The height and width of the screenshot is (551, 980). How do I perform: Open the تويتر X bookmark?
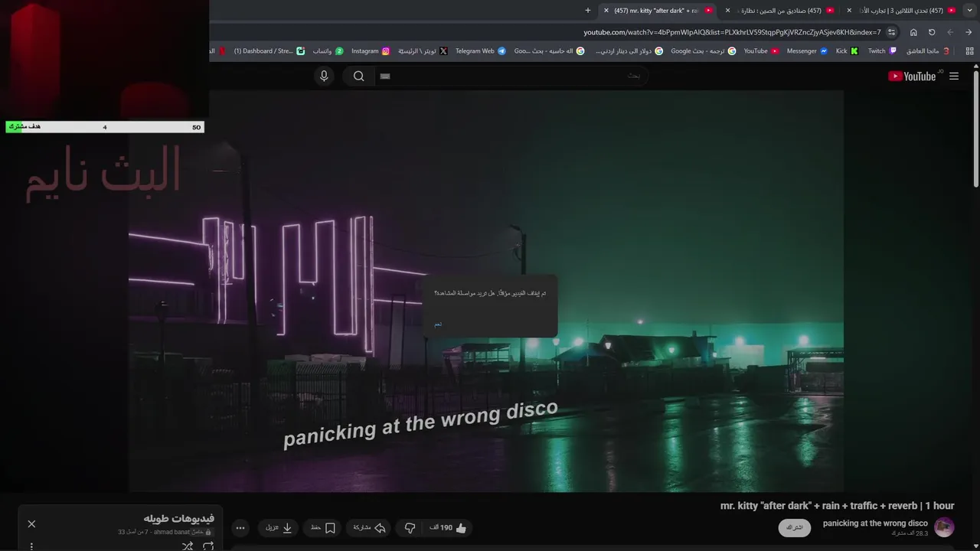point(423,51)
